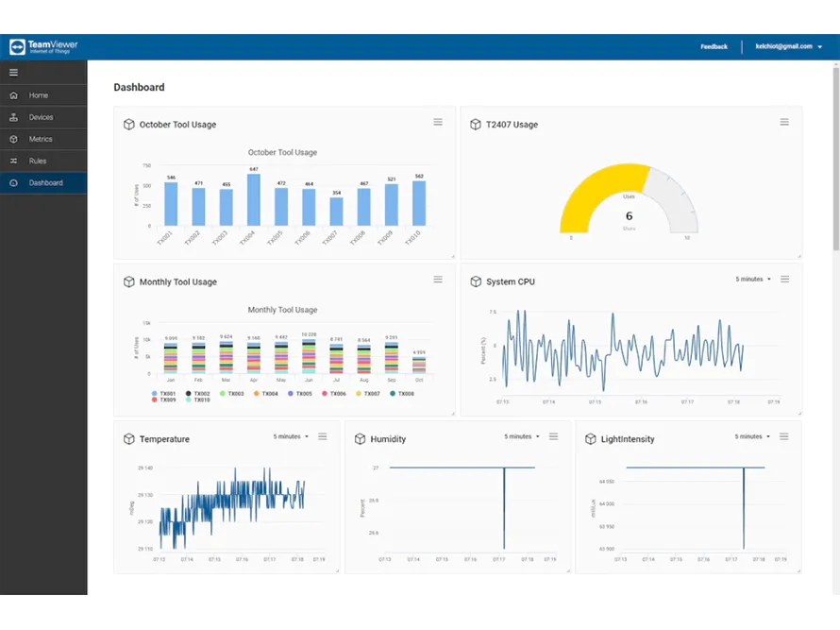Viewport: 840px width, 630px height.
Task: Open the System CPU widget menu
Action: (784, 280)
